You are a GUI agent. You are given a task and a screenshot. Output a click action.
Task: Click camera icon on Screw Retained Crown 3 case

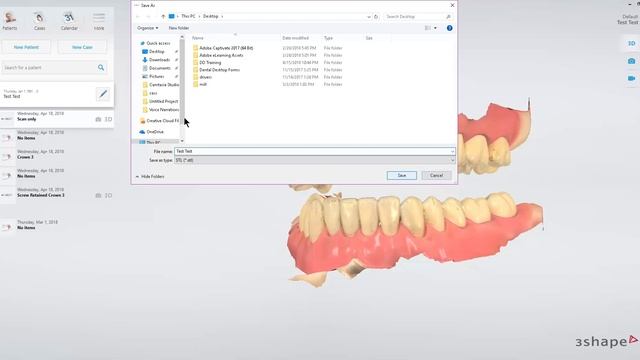(98, 196)
